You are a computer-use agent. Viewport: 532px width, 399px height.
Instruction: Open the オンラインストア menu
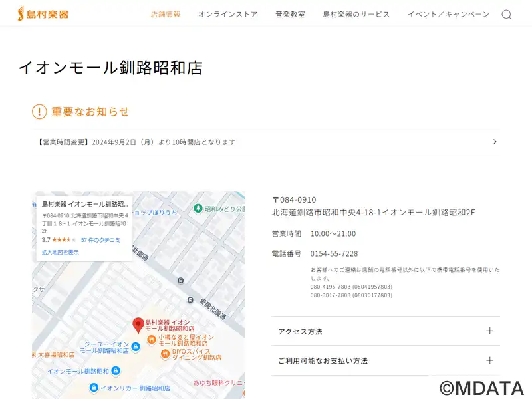click(x=228, y=14)
